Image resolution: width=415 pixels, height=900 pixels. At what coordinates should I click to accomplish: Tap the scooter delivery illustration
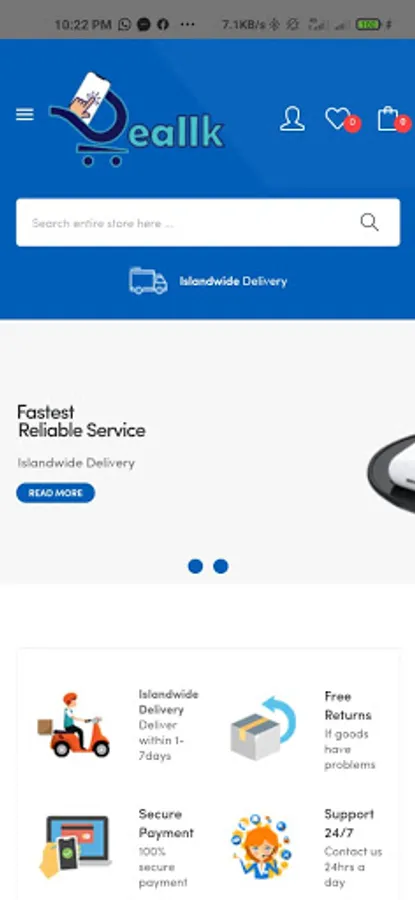(x=73, y=725)
